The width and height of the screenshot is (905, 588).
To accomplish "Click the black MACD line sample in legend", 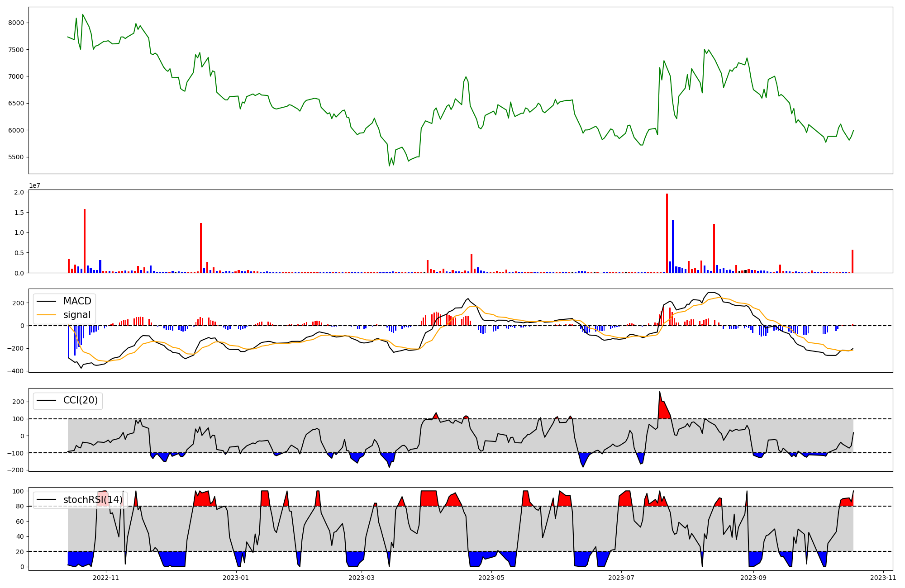I will 47,301.
